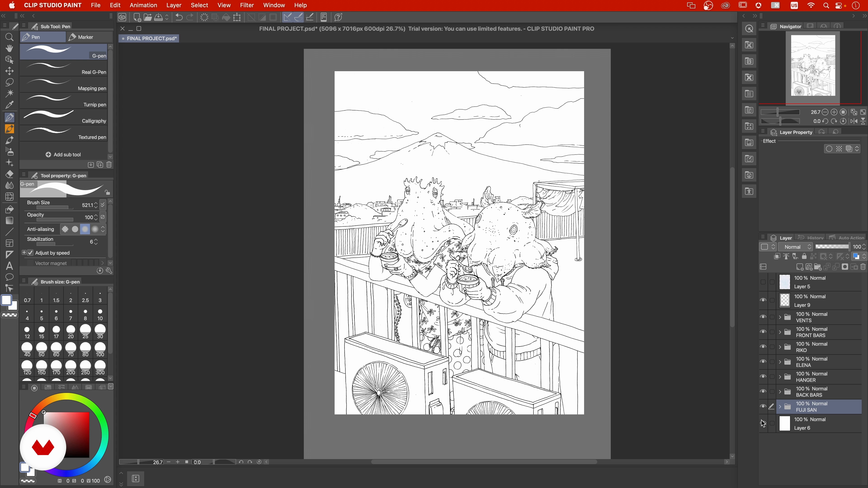Select the Frame border tool
The height and width of the screenshot is (488, 868).
(x=9, y=243)
